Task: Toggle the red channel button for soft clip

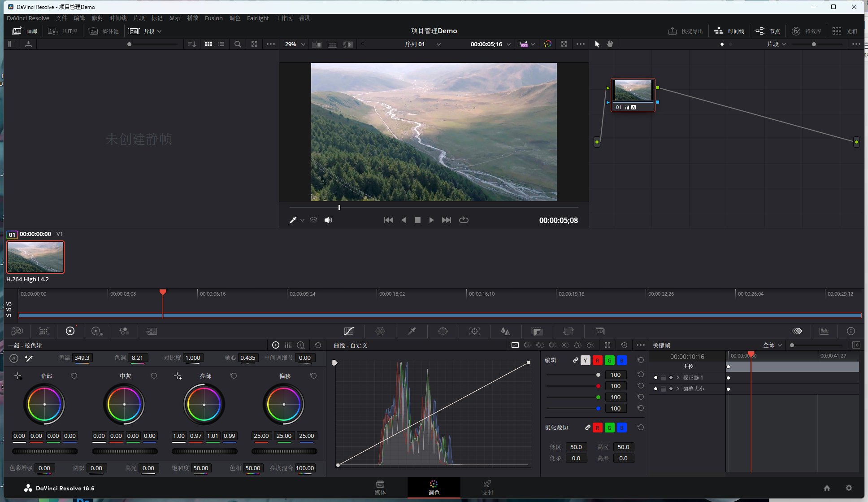Action: (x=598, y=428)
